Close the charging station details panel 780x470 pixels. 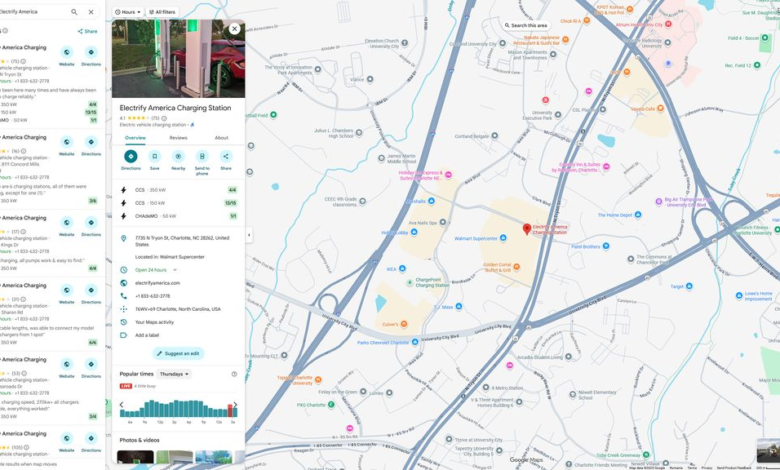[234, 29]
